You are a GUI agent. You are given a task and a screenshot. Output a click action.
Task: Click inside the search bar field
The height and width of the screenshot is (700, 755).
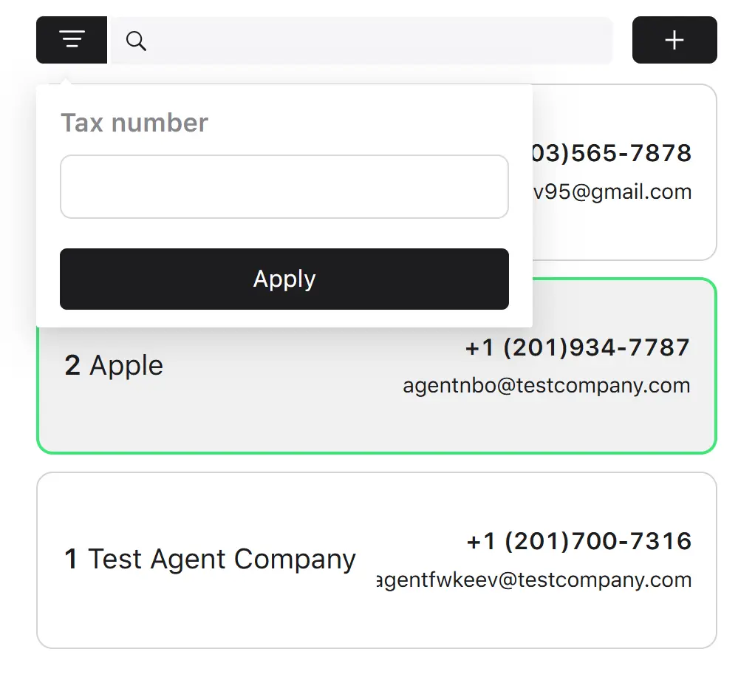[x=361, y=41]
